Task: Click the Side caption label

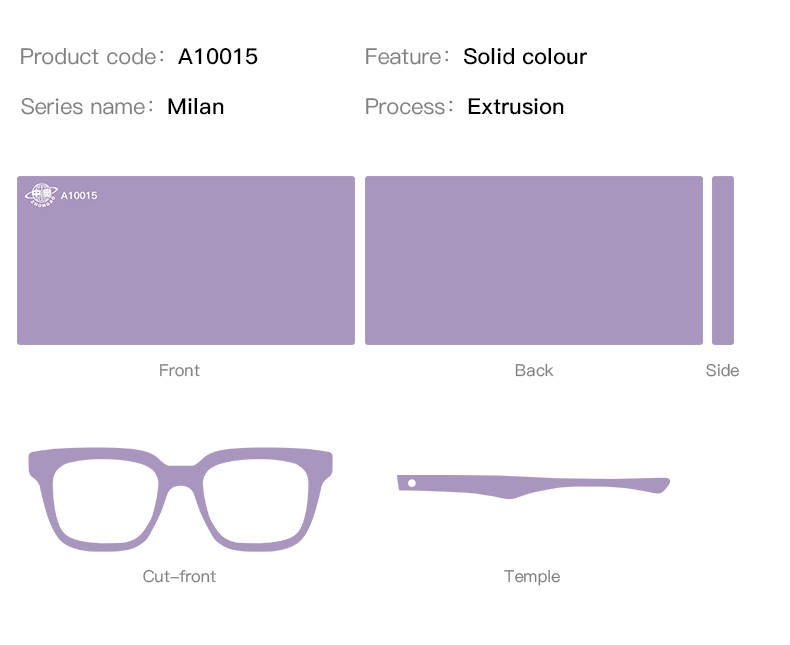Action: (x=722, y=370)
